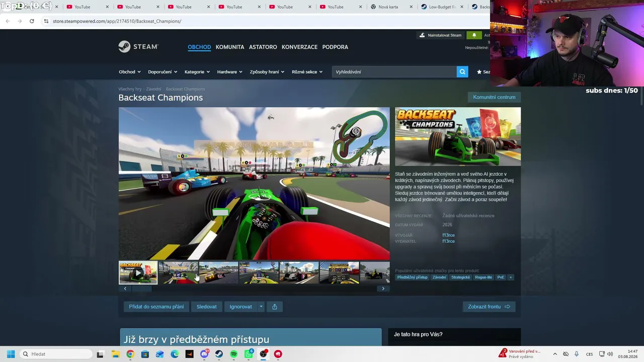644x362 pixels.
Task: Open the Hardware dropdown menu
Action: pos(229,72)
